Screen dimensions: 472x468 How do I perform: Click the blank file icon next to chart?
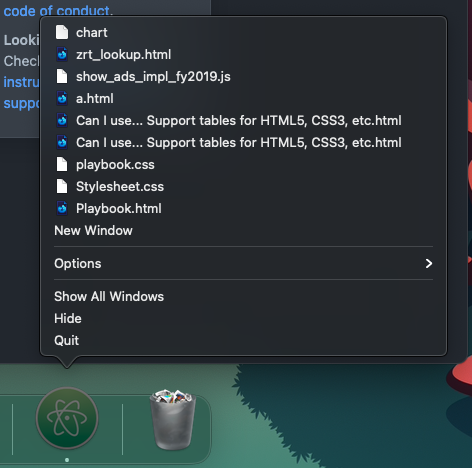tap(62, 32)
